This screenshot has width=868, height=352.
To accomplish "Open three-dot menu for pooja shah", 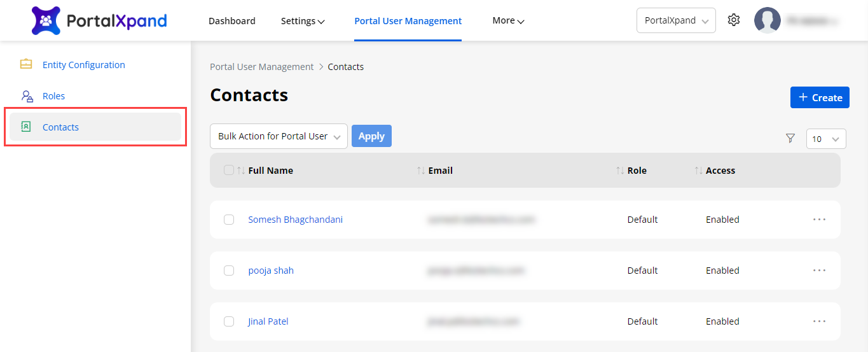I will (819, 271).
